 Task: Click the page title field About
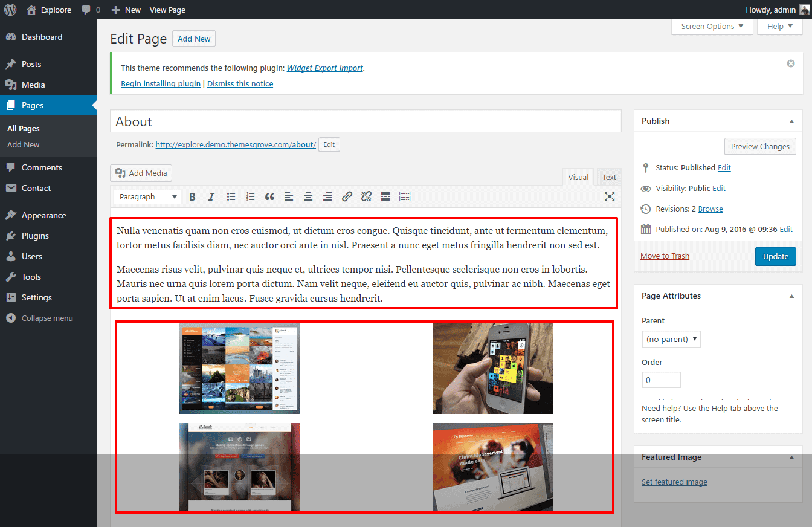pos(365,121)
